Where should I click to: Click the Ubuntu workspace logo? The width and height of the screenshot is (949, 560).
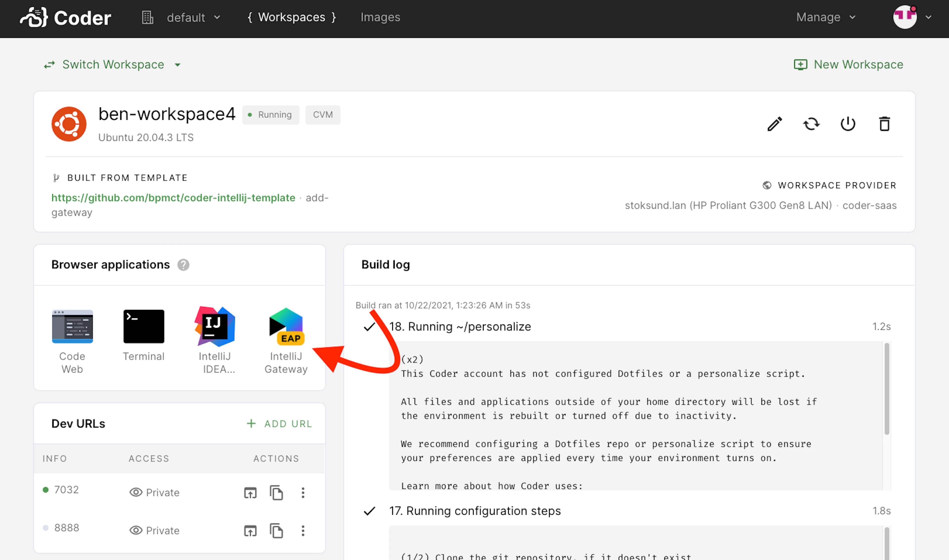(x=69, y=124)
